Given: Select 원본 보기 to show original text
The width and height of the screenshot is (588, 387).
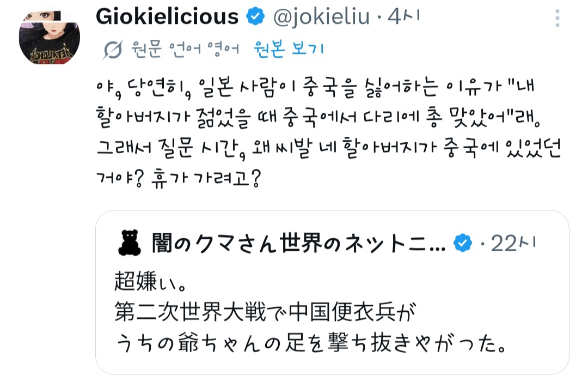Looking at the screenshot, I should 288,50.
